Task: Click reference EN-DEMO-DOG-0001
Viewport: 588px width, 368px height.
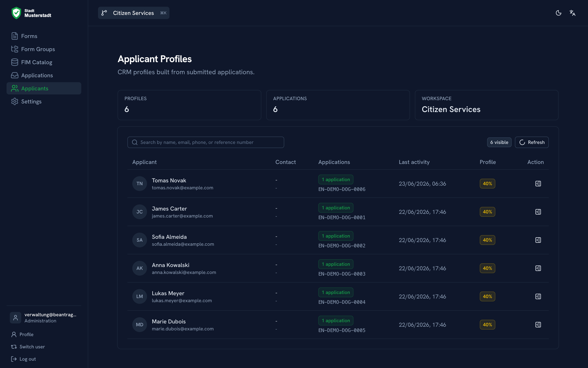Action: pyautogui.click(x=342, y=217)
